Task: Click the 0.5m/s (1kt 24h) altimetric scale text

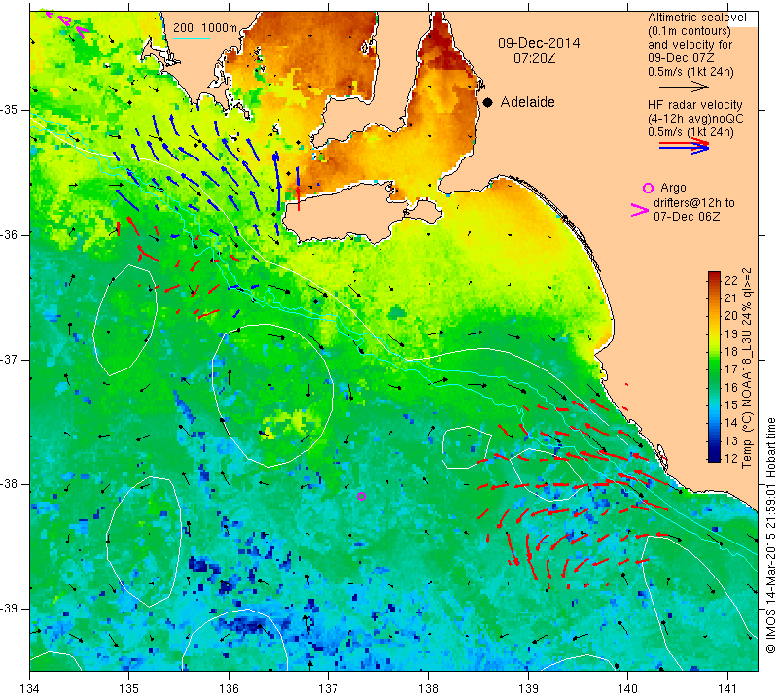Action: 690,72
